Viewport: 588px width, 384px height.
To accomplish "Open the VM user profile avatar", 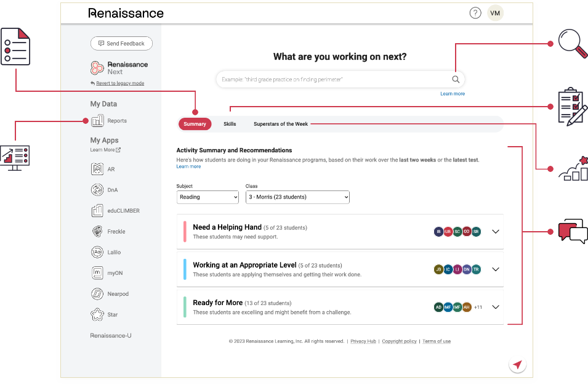I will pos(495,13).
